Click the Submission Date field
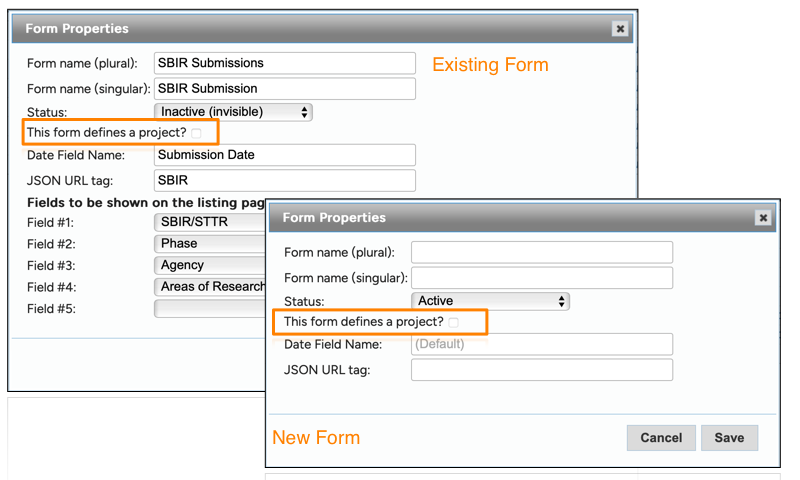The width and height of the screenshot is (800, 480). click(x=285, y=155)
